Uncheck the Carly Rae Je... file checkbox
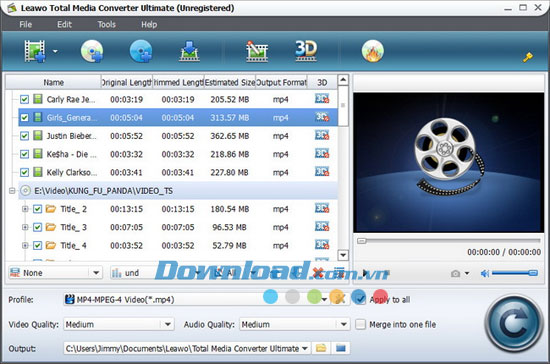Screen dimensions: 550x364 24,99
